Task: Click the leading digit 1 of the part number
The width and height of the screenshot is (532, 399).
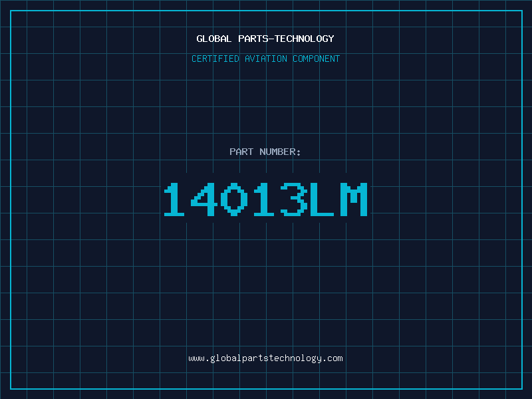Action: click(176, 199)
